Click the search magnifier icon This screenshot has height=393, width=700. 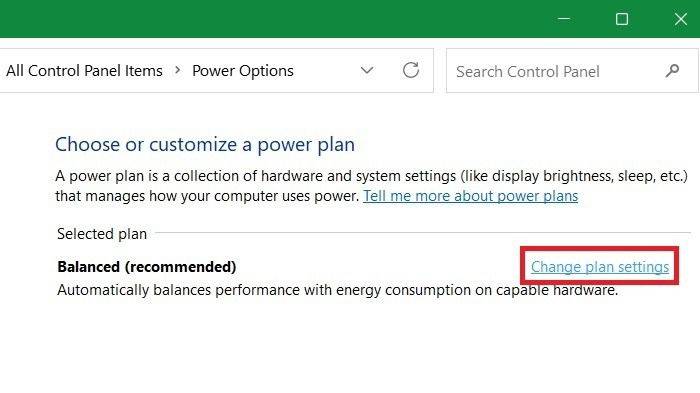pos(672,71)
